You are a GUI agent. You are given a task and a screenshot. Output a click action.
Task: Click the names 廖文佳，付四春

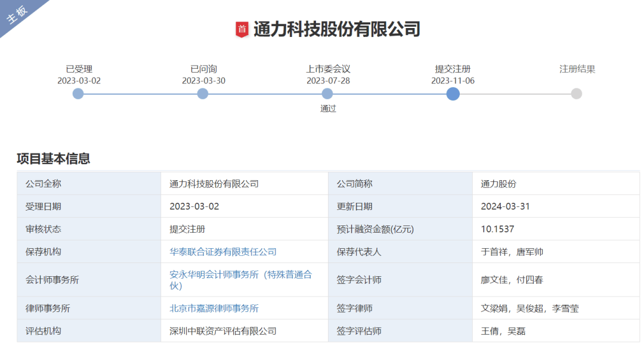(512, 280)
